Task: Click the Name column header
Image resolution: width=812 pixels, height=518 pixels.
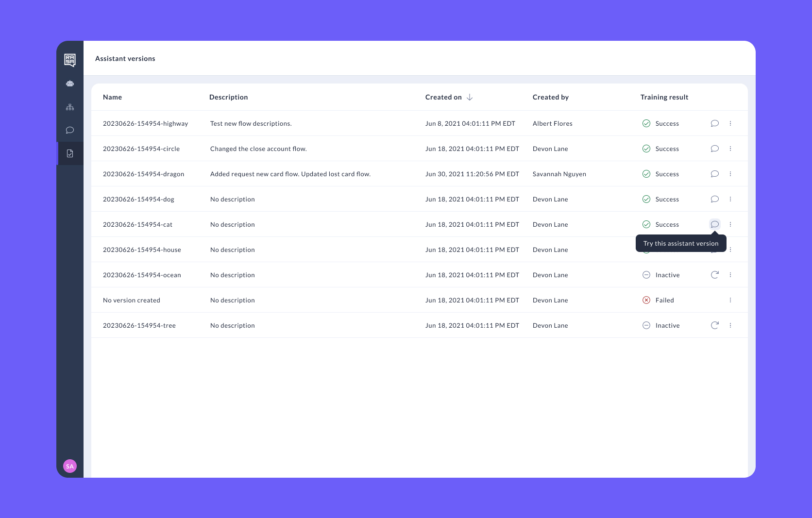Action: [x=112, y=97]
